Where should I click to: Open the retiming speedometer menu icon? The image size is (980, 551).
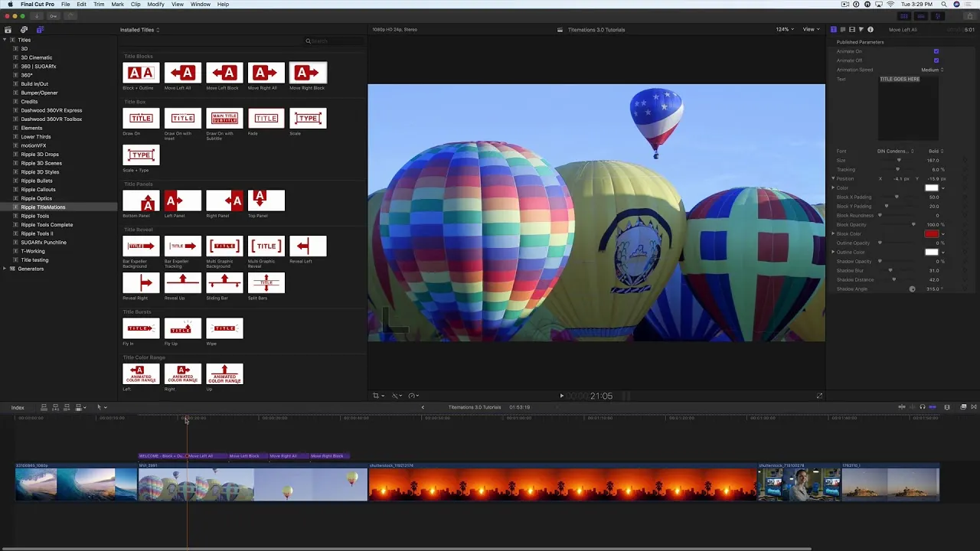point(413,396)
